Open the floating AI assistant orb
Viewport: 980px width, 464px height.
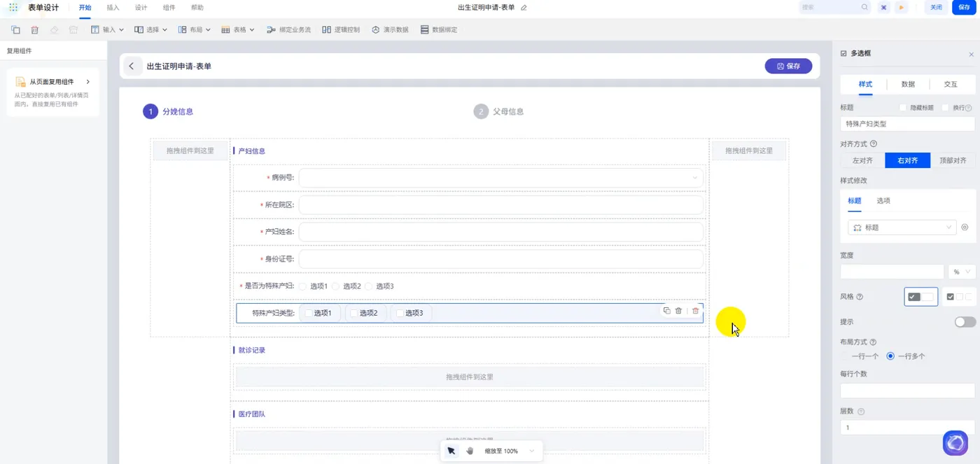pos(955,442)
